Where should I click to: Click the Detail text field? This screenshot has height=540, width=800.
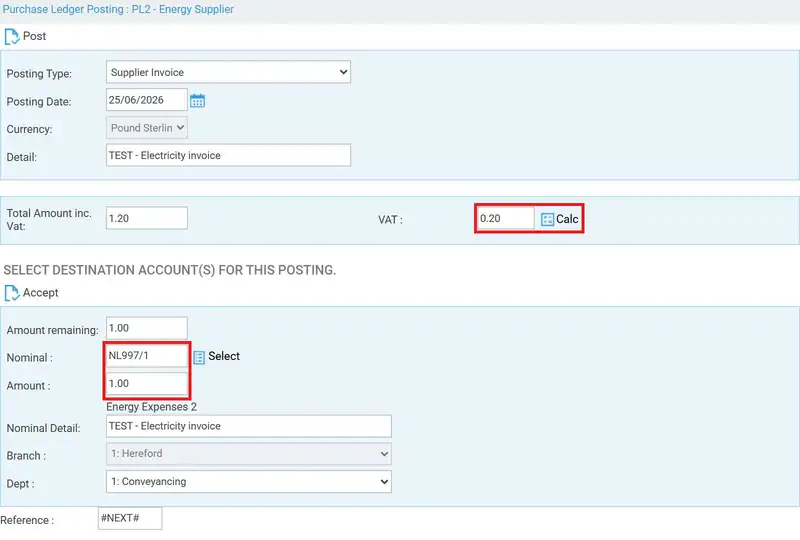point(228,155)
